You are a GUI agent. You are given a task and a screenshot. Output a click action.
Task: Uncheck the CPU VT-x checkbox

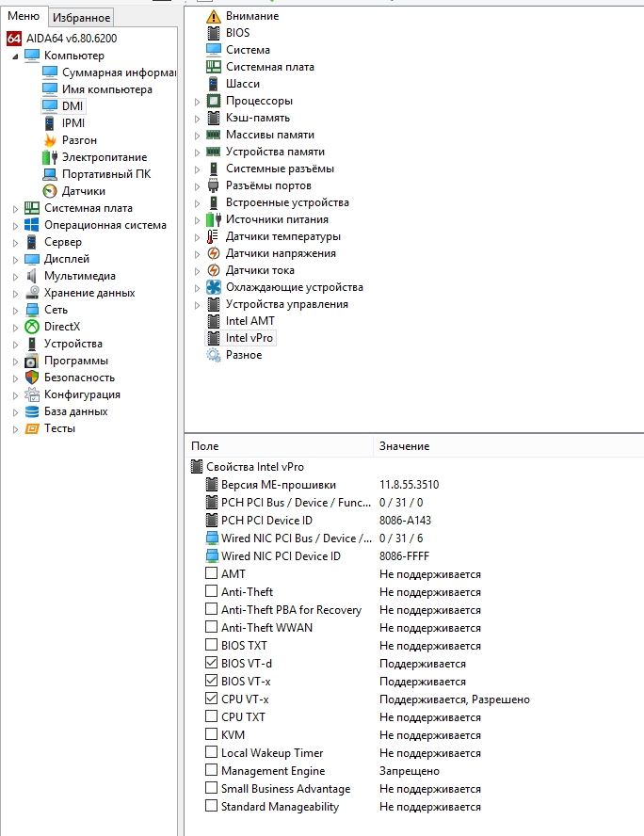coord(211,699)
